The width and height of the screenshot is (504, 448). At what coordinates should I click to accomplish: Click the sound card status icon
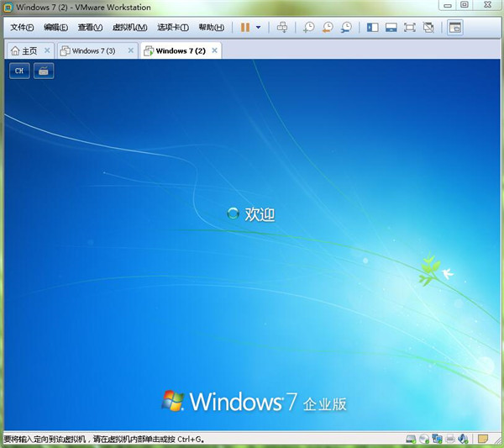463,439
